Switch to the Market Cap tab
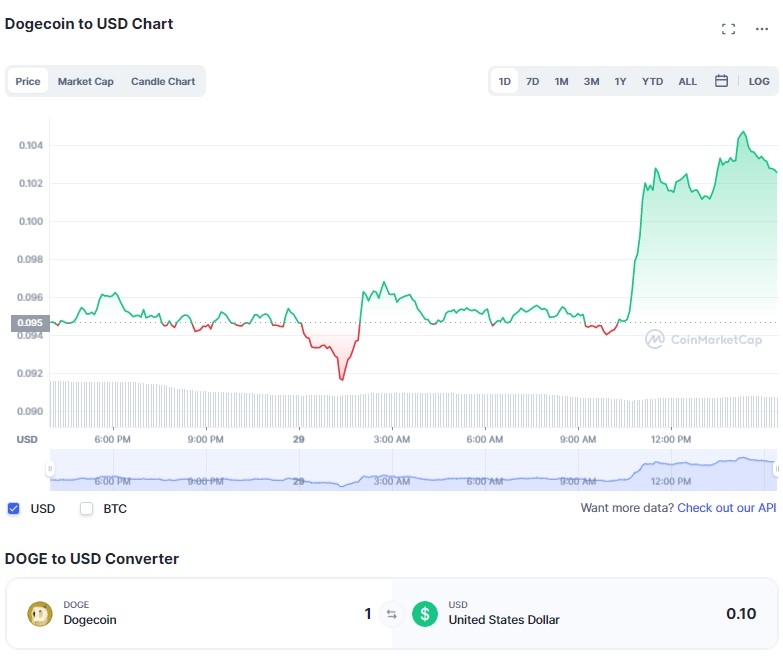 (x=85, y=81)
